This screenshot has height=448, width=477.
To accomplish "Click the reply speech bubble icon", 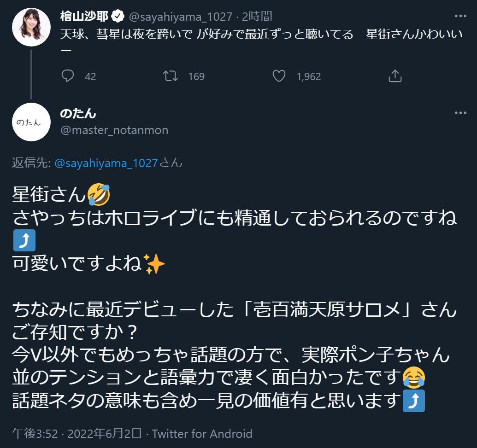I will (x=68, y=76).
